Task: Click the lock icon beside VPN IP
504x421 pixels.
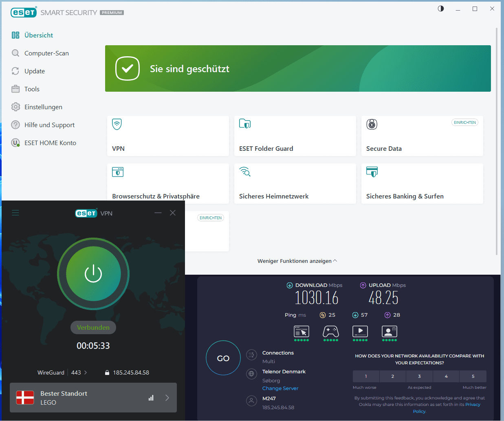Action: tap(107, 373)
